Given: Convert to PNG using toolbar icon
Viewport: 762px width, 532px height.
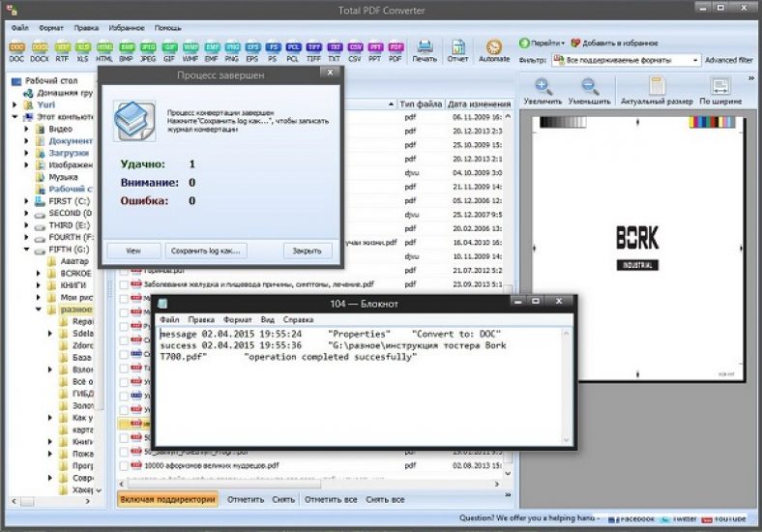Looking at the screenshot, I should click(232, 51).
